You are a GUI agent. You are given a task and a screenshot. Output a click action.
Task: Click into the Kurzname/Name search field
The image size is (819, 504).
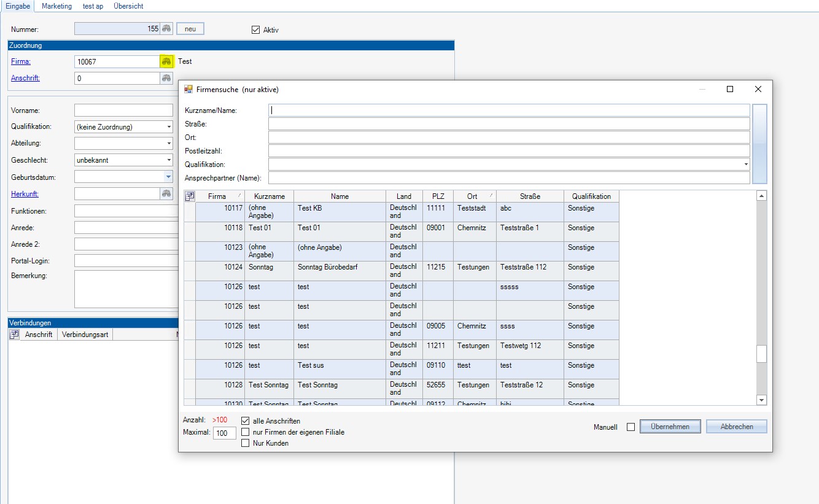click(x=508, y=110)
